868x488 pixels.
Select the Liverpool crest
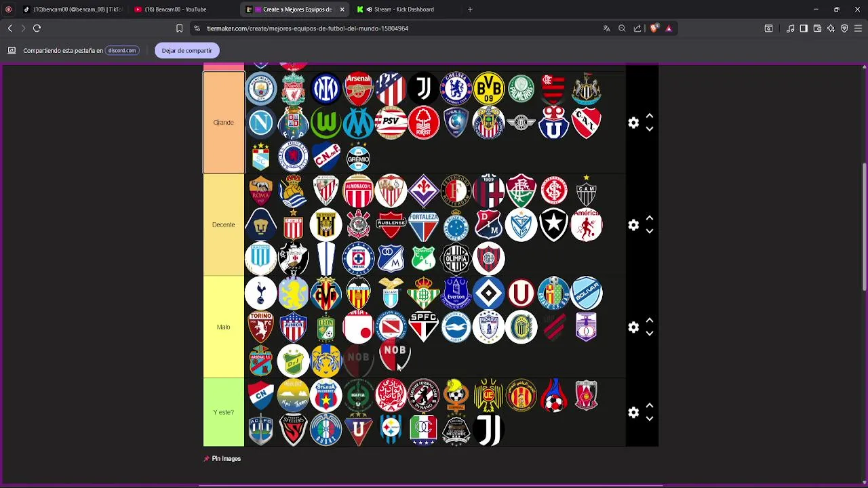coord(293,89)
